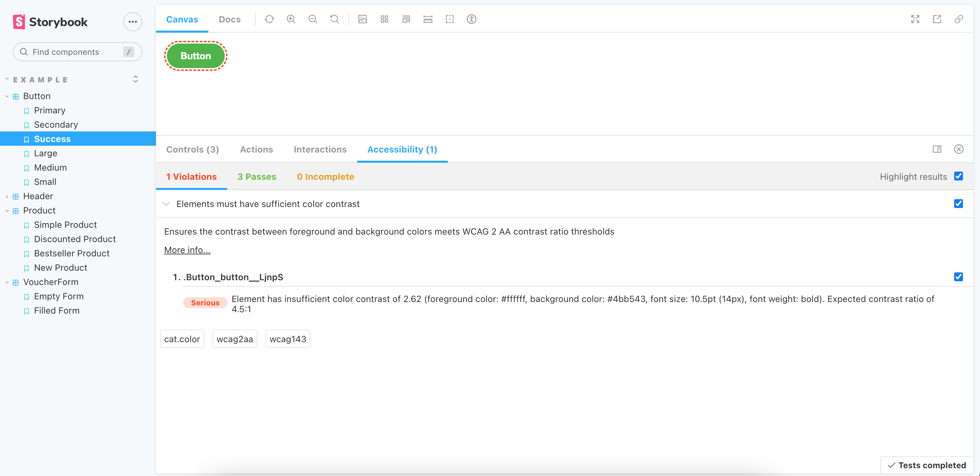980x476 pixels.
Task: Select the Success story variant in sidebar
Action: (52, 139)
